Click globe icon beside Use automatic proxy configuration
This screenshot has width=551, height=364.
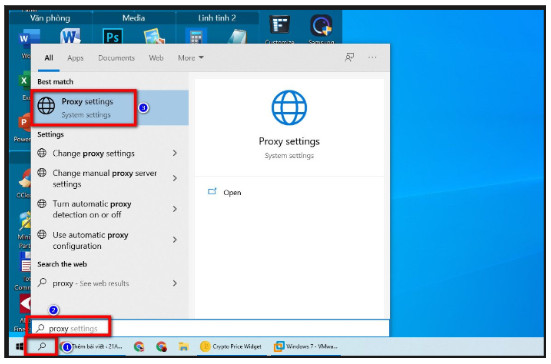[x=42, y=234]
